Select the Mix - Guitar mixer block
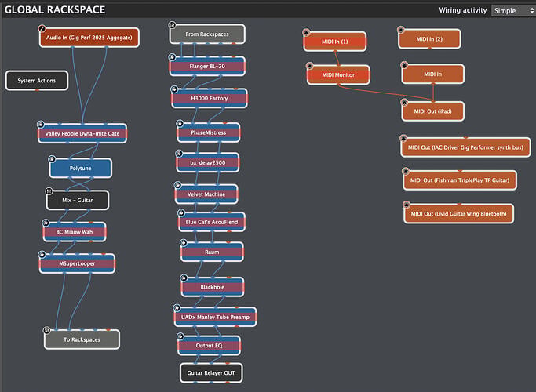Image resolution: width=536 pixels, height=392 pixels. pyautogui.click(x=78, y=200)
